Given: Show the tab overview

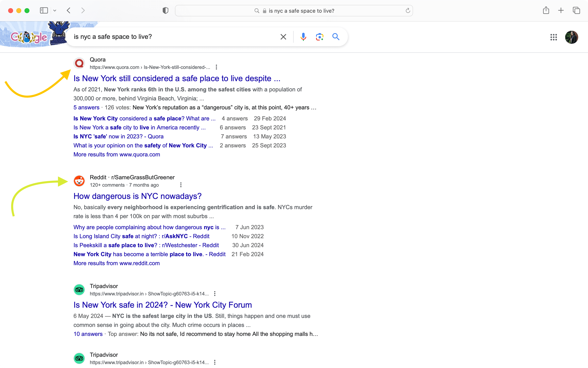Looking at the screenshot, I should [x=576, y=10].
